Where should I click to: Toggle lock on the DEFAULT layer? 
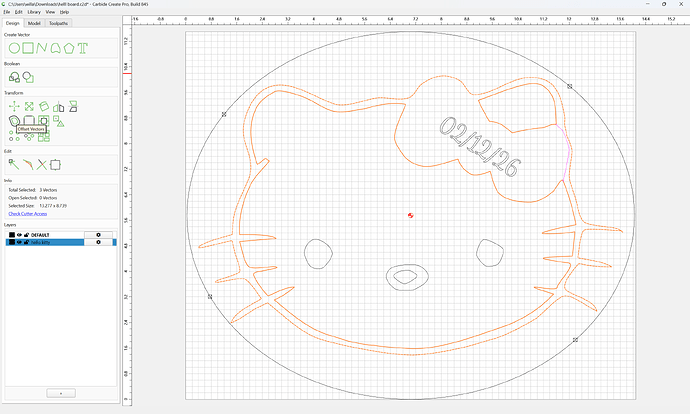tap(26, 235)
